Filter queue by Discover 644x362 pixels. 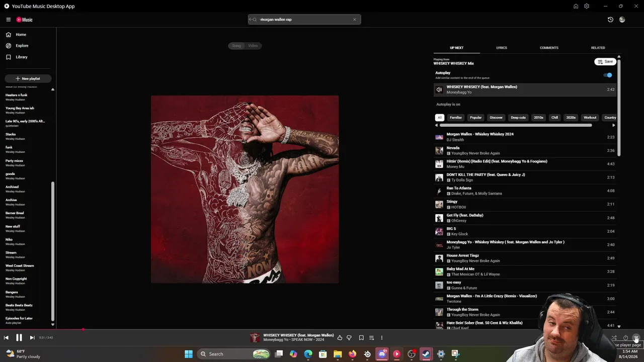pos(496,118)
